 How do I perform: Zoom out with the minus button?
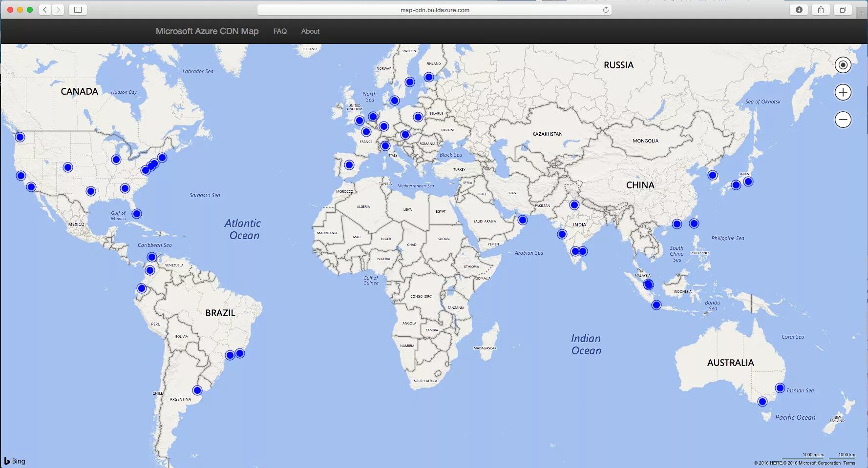[843, 120]
